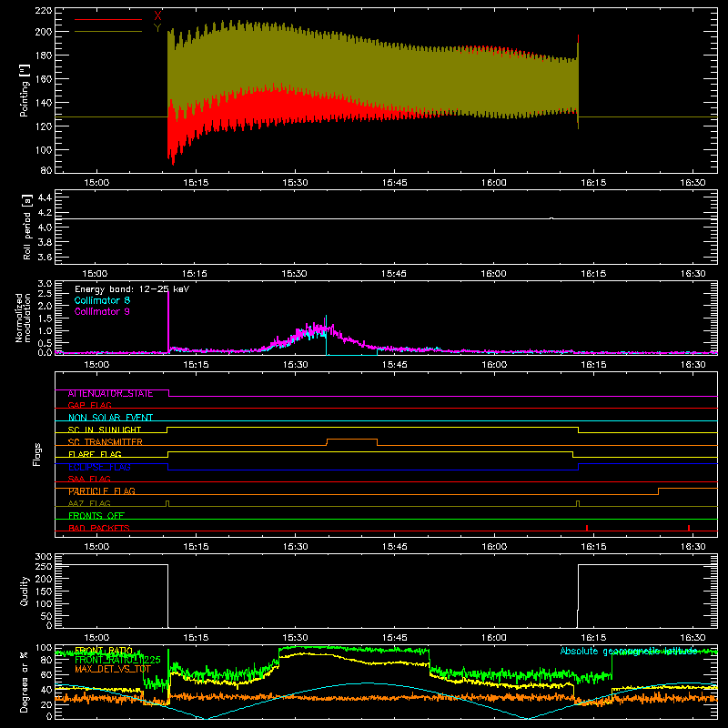The image size is (728, 728).
Task: Click the 'Flags' y-axis title
Action: 36,454
